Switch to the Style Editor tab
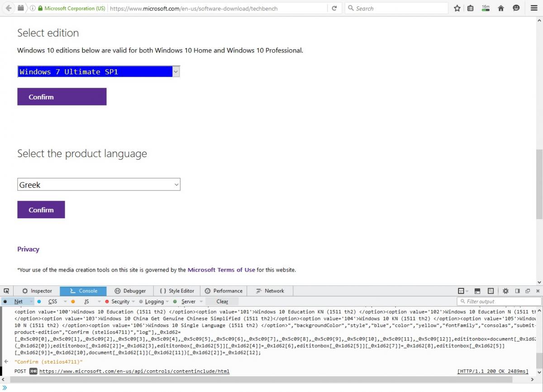The height and width of the screenshot is (392, 543). (177, 291)
